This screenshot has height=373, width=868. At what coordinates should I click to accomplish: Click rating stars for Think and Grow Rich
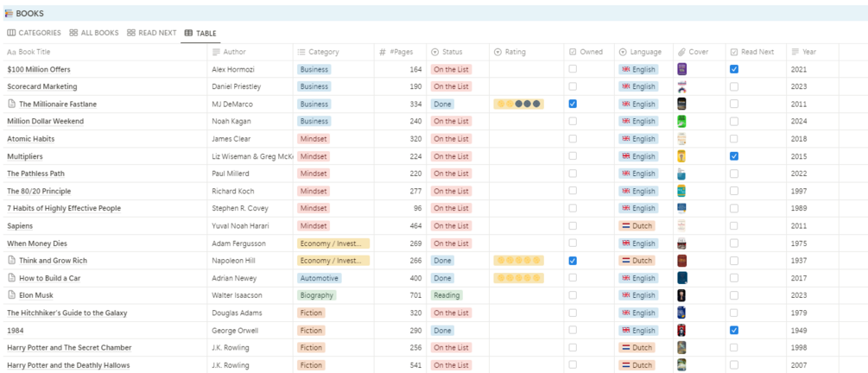(x=519, y=260)
